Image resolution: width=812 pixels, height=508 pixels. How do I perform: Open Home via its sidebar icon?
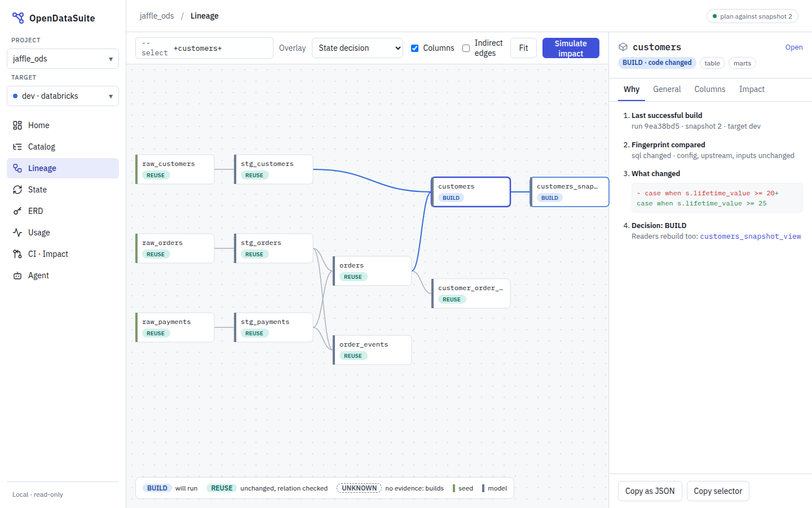point(17,125)
